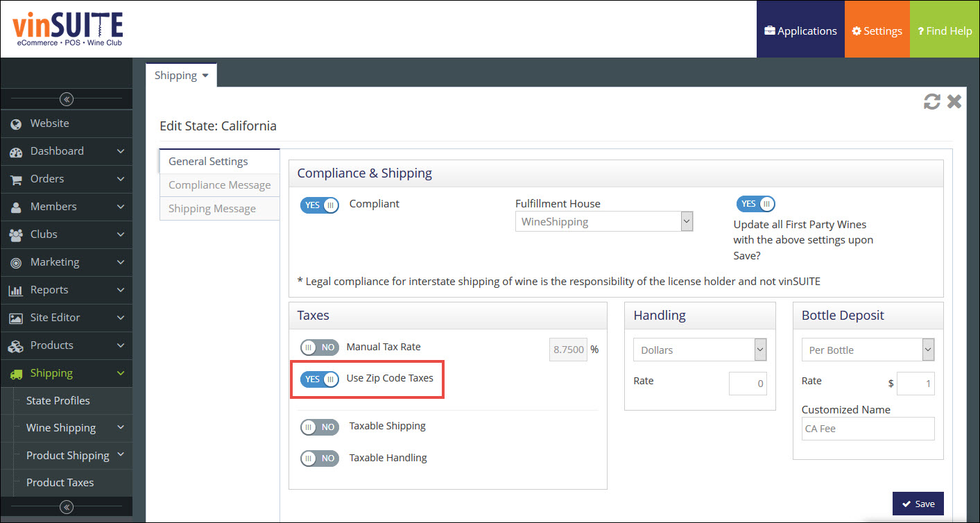Viewport: 980px width, 523px height.
Task: Open the Bottle Deposit Per Bottle dropdown
Action: [x=867, y=350]
